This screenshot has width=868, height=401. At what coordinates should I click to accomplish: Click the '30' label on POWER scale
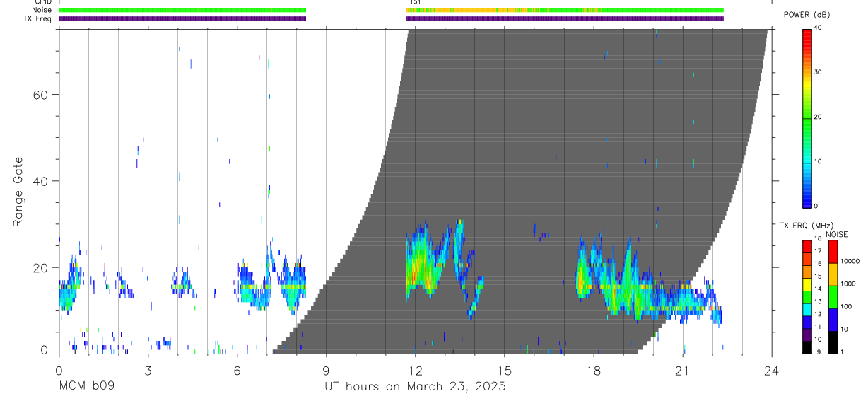point(818,73)
